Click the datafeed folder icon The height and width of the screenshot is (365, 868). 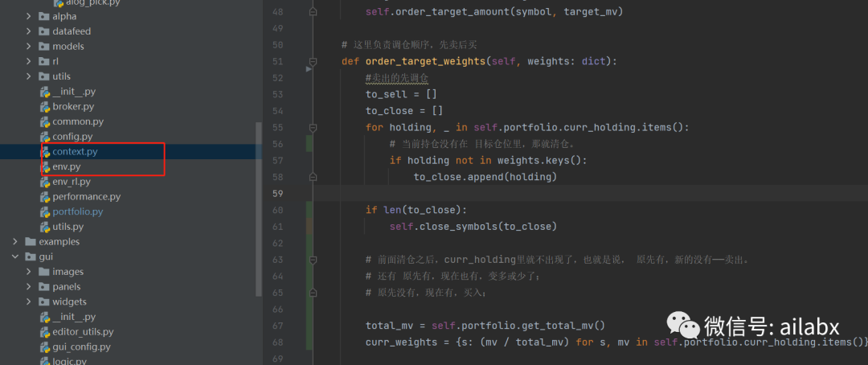(43, 31)
